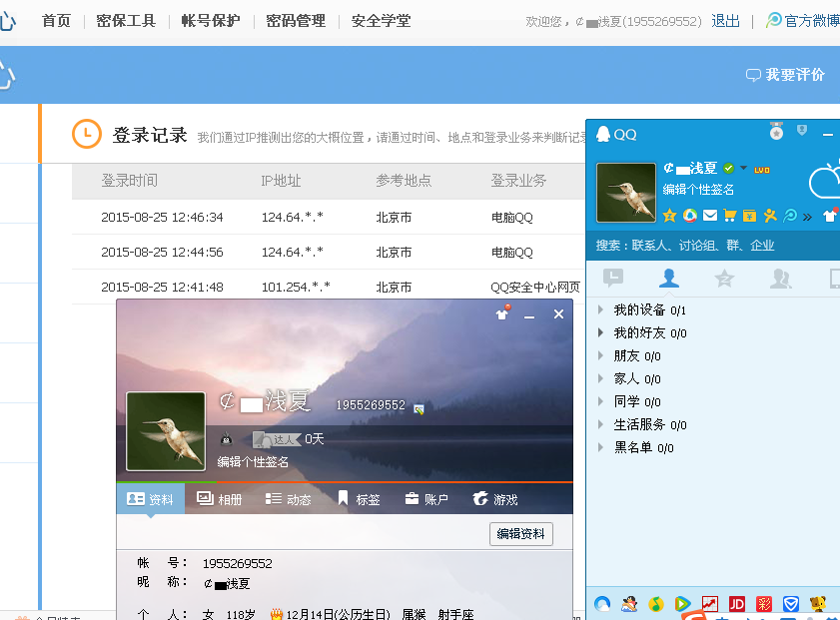The height and width of the screenshot is (620, 840).
Task: Click 我要评价 button
Action: 785,75
